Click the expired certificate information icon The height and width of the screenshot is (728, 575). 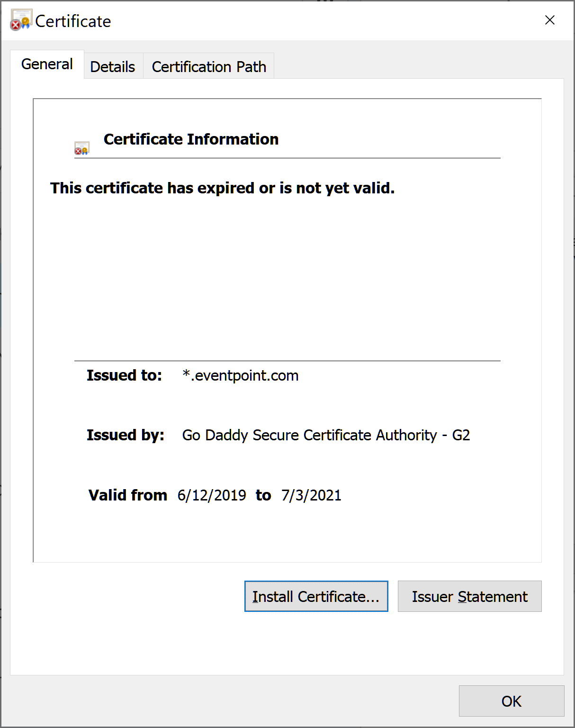(81, 148)
